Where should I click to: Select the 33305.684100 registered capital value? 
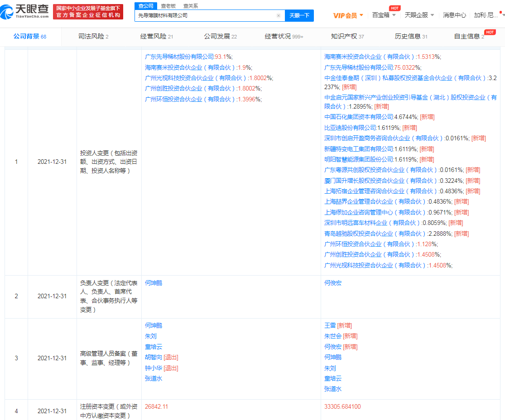coord(343,407)
